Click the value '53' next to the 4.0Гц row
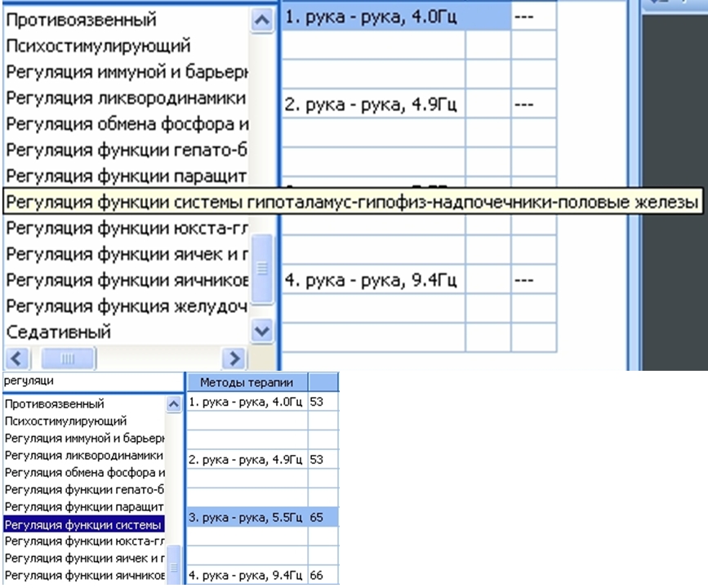Screen dimensions: 708x588 click(x=323, y=402)
